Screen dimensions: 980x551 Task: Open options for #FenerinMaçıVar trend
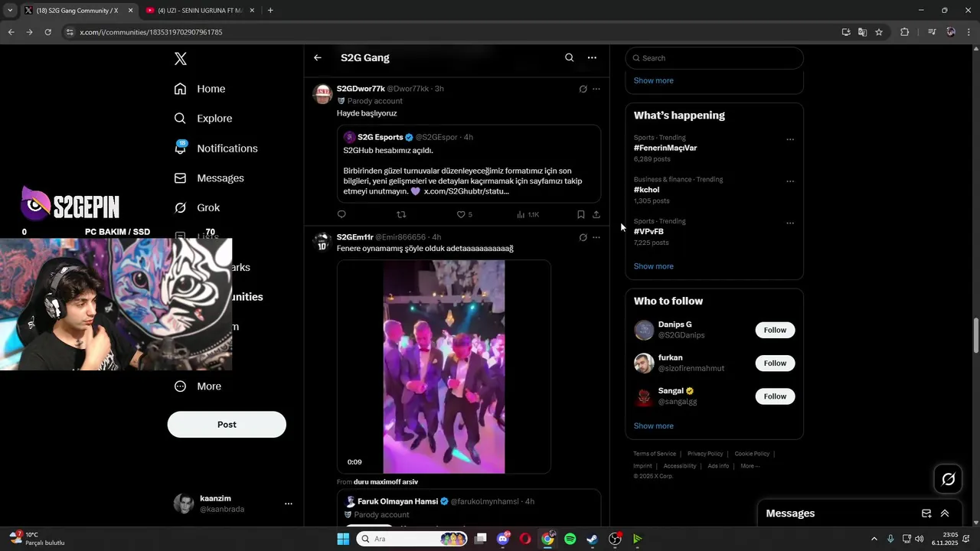(790, 139)
